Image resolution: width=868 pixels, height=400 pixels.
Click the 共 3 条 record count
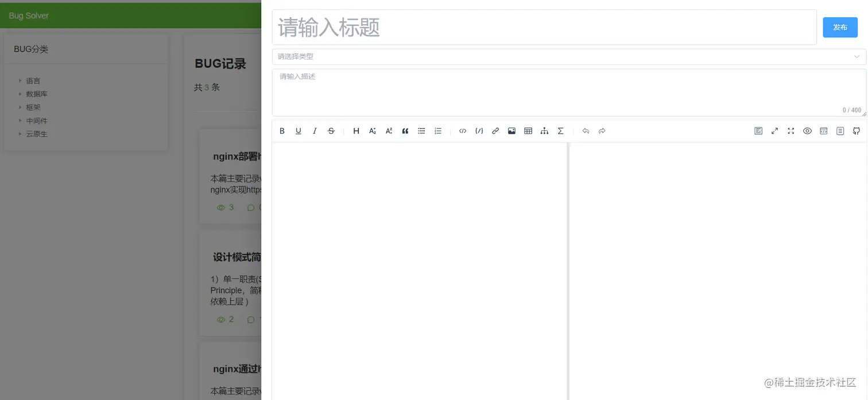click(207, 87)
